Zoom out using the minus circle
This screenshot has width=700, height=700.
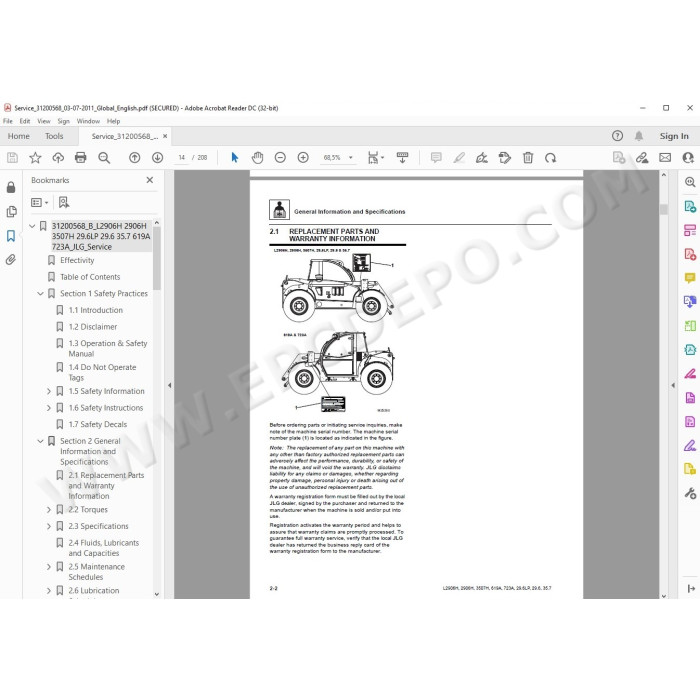[280, 158]
